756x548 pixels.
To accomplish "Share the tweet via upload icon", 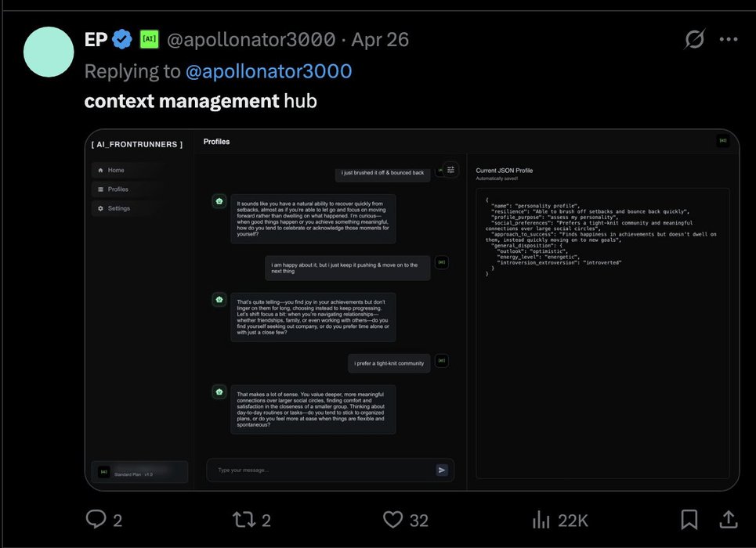I will coord(729,519).
